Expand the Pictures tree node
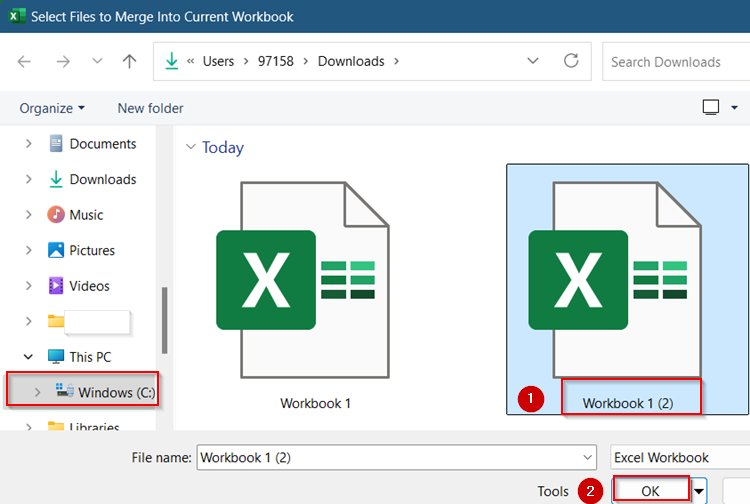This screenshot has width=750, height=504. pyautogui.click(x=29, y=250)
